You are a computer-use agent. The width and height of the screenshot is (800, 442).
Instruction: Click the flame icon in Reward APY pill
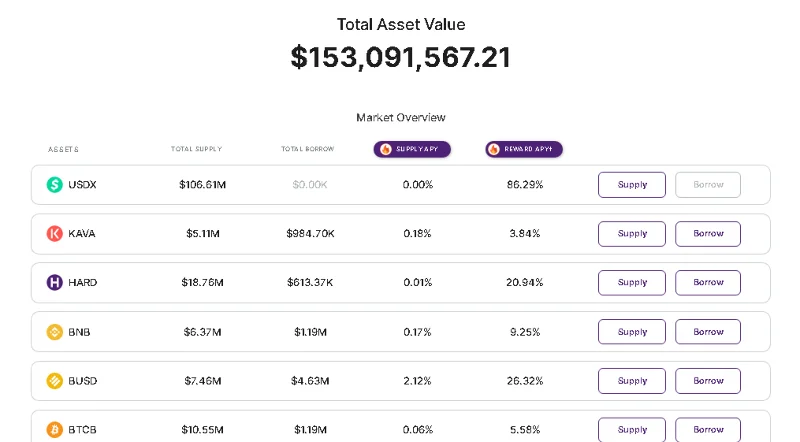click(x=493, y=149)
